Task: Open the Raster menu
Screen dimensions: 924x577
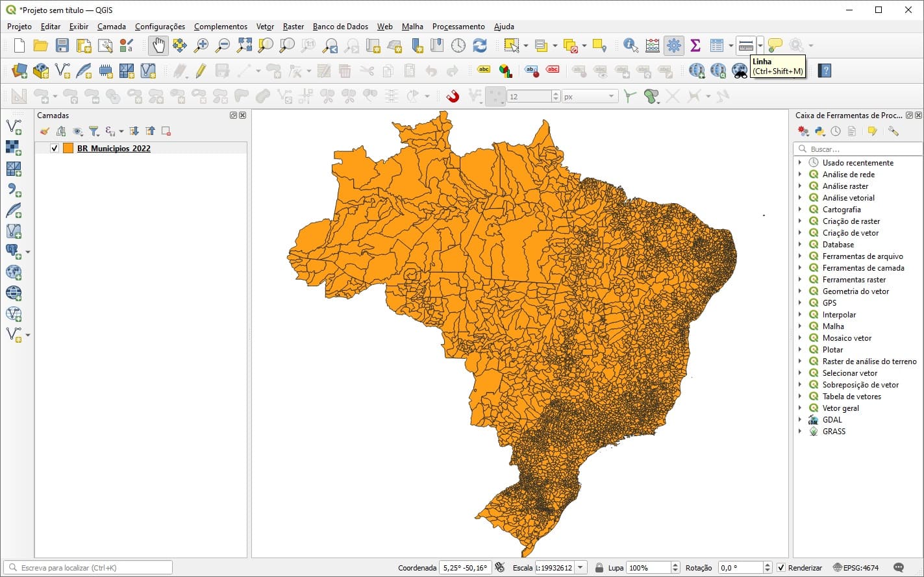Action: coord(293,27)
